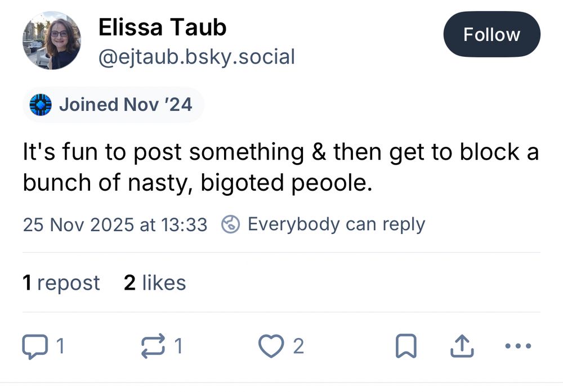563x392 pixels.
Task: Open Elissa Taub's profile picture
Action: [x=51, y=40]
